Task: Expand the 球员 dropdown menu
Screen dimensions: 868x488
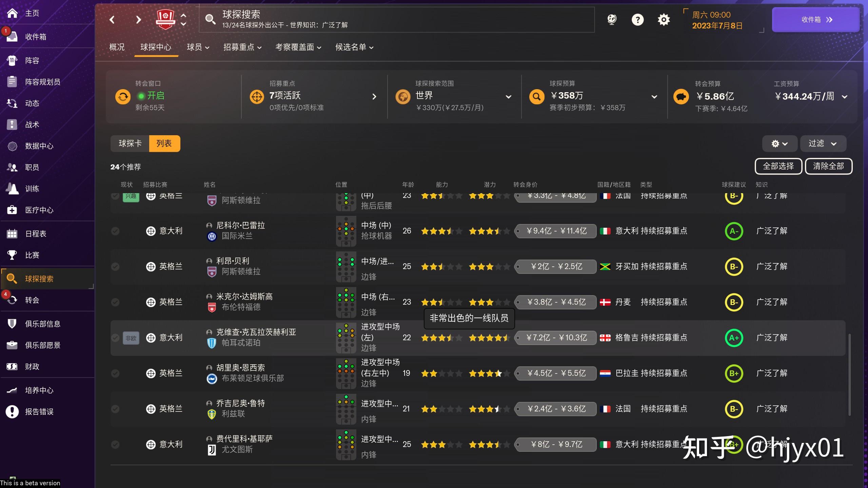Action: point(198,47)
